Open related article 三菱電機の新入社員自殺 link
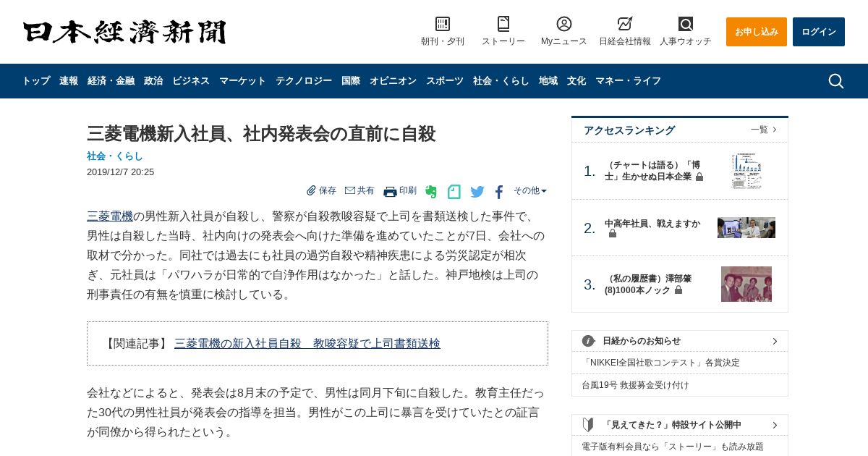Image resolution: width=868 pixels, height=456 pixels. [x=307, y=344]
